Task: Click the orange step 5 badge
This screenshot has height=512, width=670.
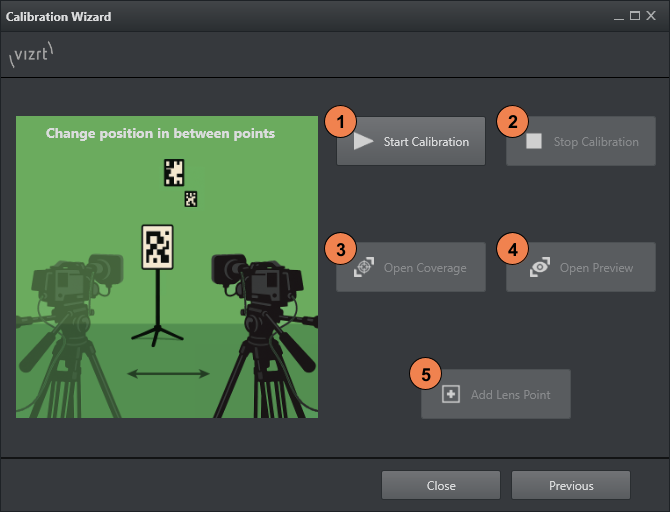Action: click(x=426, y=375)
